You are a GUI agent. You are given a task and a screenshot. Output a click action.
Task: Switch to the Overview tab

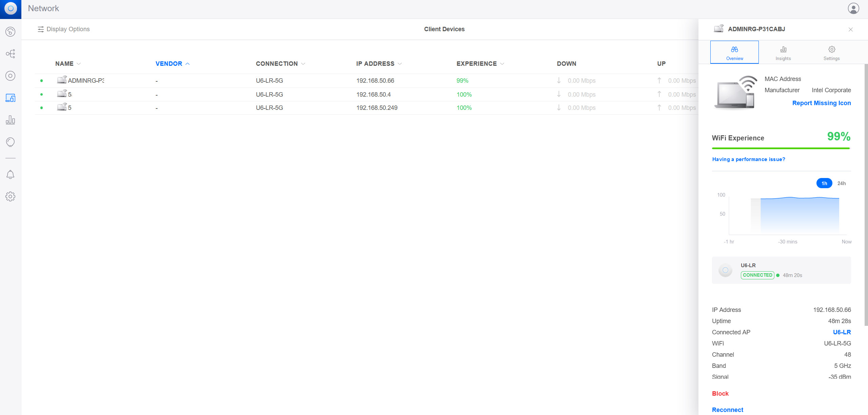[x=734, y=52]
